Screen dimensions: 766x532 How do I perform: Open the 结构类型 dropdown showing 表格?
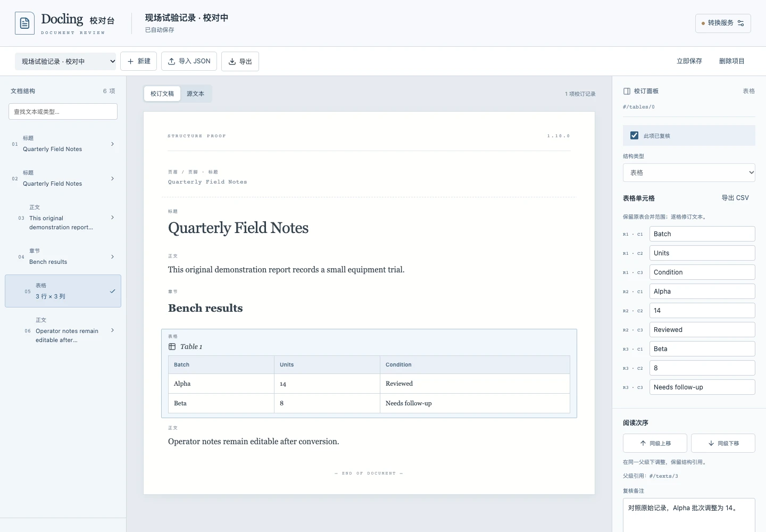tap(689, 173)
